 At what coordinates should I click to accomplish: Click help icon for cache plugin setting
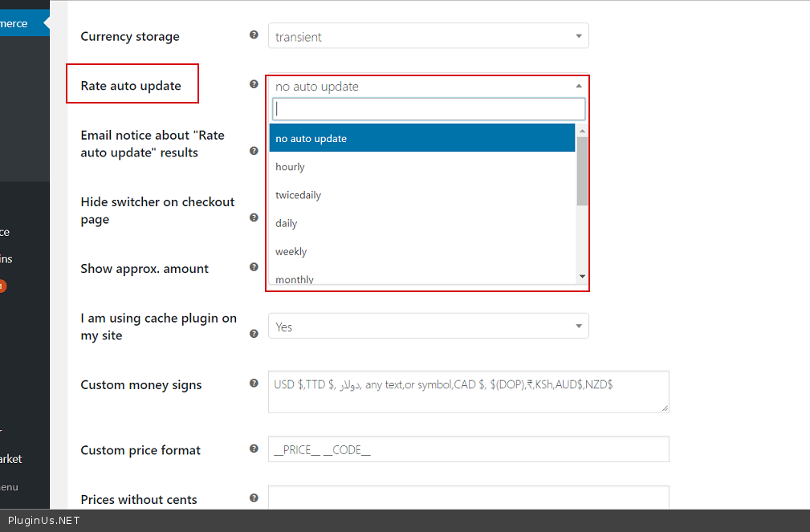click(254, 334)
